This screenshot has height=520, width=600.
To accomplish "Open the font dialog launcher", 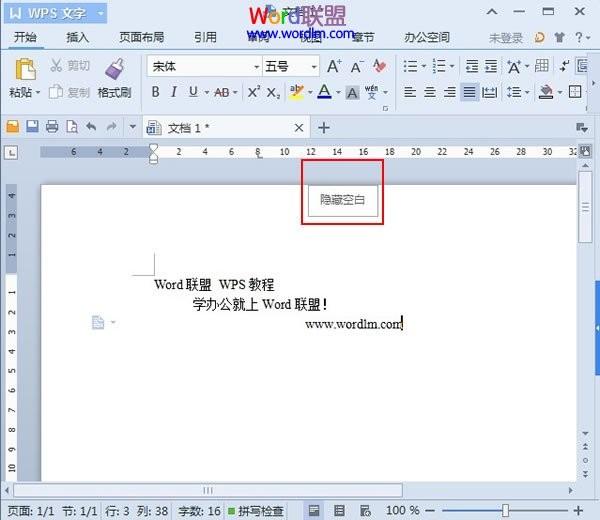I will tap(385, 109).
